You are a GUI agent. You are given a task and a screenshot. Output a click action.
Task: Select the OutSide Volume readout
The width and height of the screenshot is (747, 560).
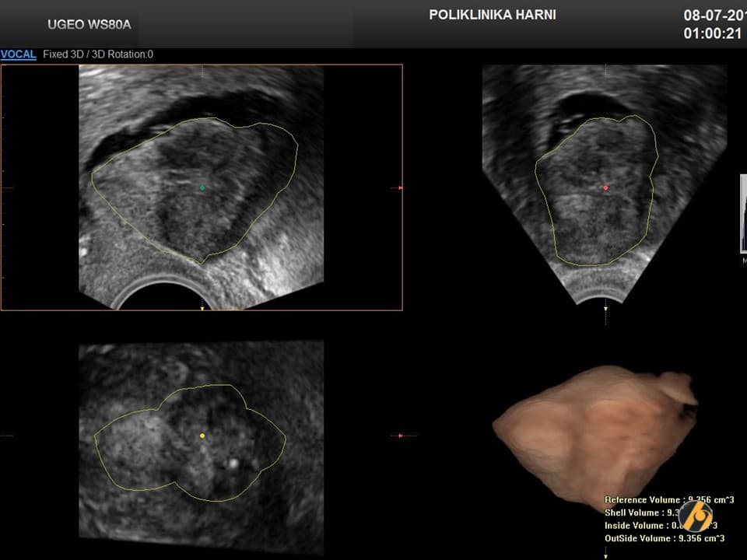(664, 538)
